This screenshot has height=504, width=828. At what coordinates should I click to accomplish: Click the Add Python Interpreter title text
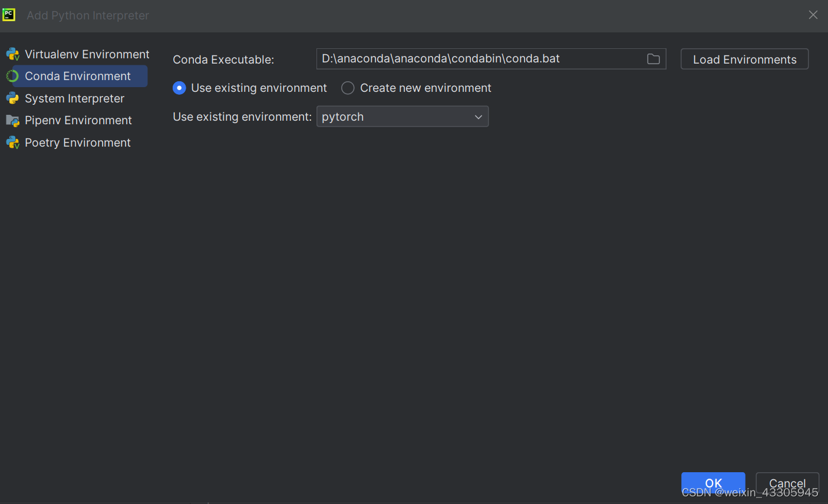pos(88,15)
